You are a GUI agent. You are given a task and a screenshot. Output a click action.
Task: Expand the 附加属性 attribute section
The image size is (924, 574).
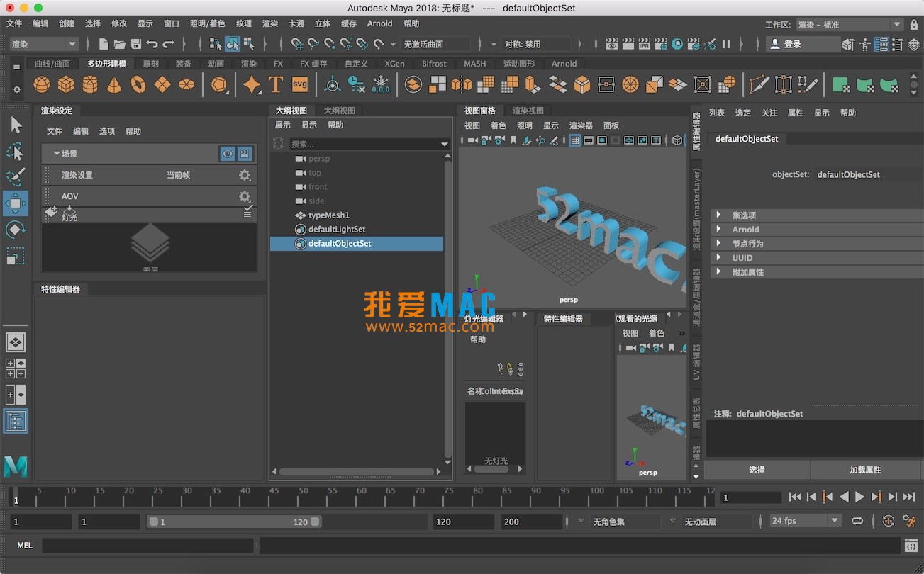click(x=719, y=271)
